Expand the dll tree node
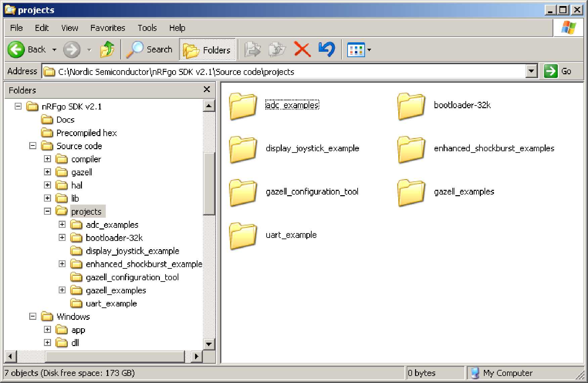 click(47, 343)
